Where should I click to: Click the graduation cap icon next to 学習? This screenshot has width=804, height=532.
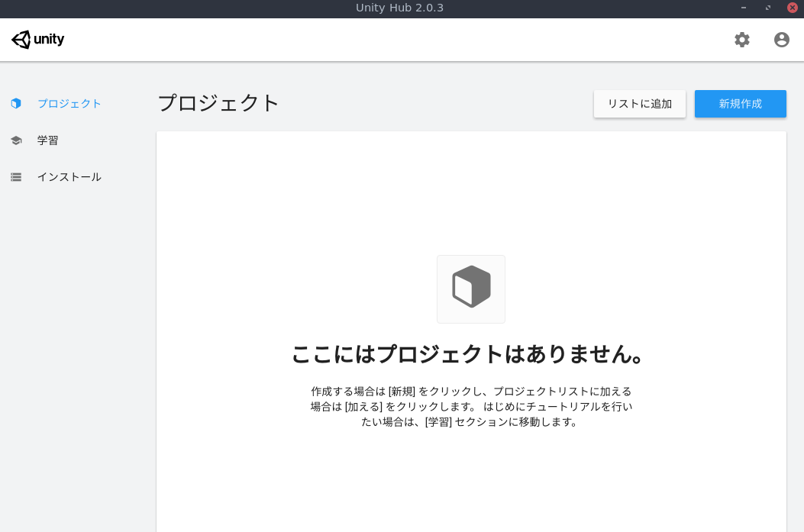[16, 140]
